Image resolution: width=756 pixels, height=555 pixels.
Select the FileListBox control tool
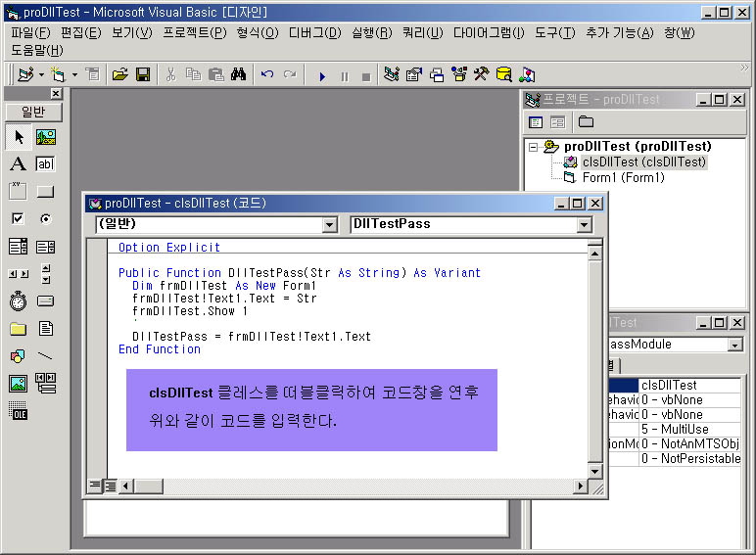pyautogui.click(x=46, y=329)
